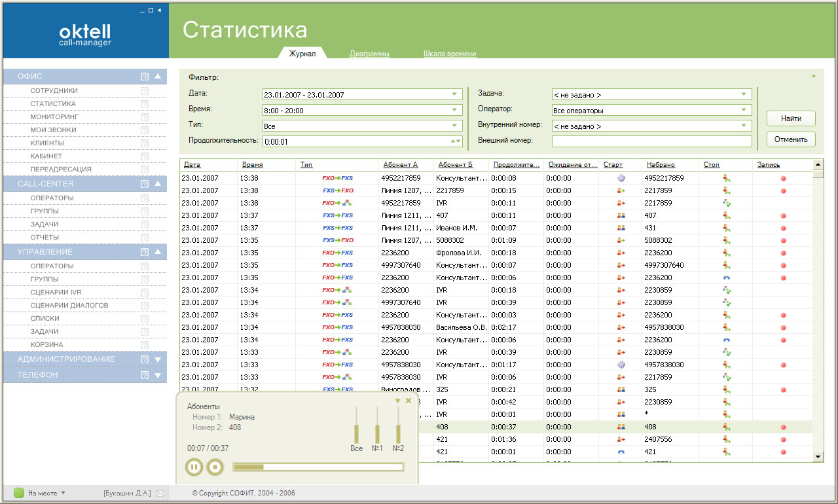The image size is (838, 504).
Task: Click help icon beside КОРЗИНА
Action: [x=145, y=345]
